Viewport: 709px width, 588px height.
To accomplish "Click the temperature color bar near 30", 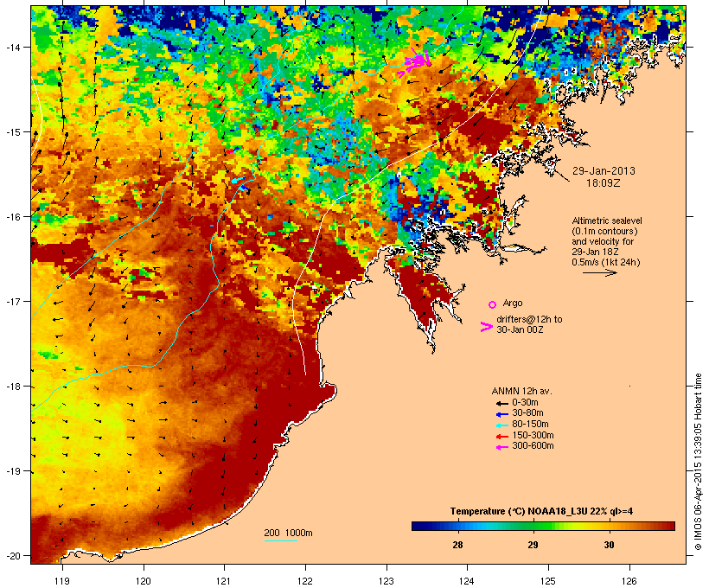I will 609,526.
